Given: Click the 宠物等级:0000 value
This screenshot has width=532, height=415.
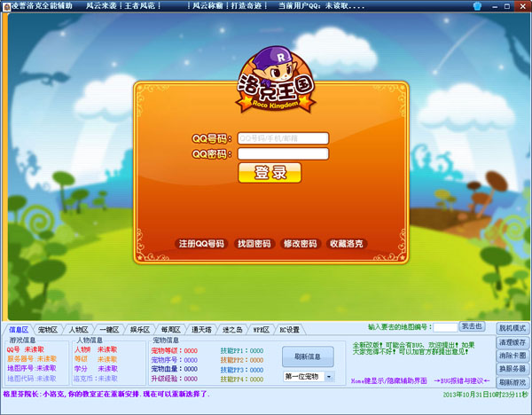Looking at the screenshot, I should pos(175,351).
